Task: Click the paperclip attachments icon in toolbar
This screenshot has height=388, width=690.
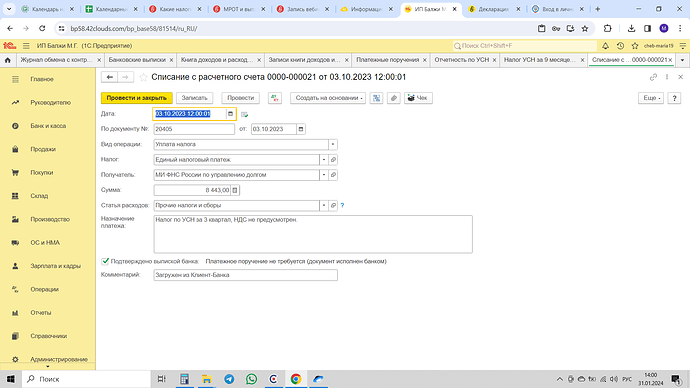Action: [394, 98]
